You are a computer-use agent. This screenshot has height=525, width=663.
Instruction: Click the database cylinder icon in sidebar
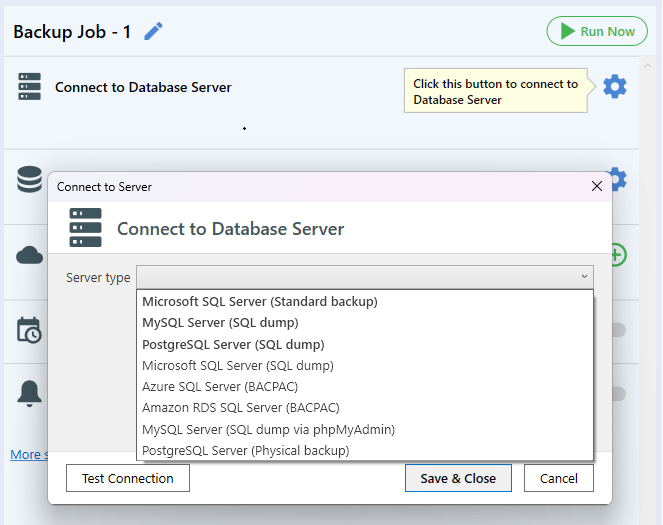tap(30, 179)
